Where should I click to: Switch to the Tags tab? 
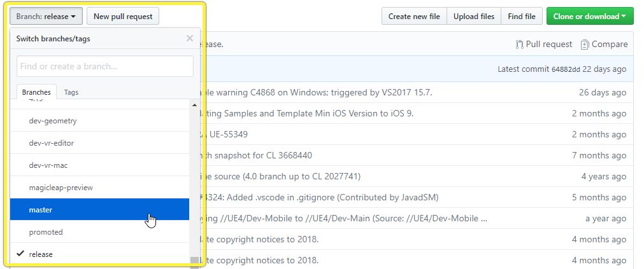[x=71, y=92]
